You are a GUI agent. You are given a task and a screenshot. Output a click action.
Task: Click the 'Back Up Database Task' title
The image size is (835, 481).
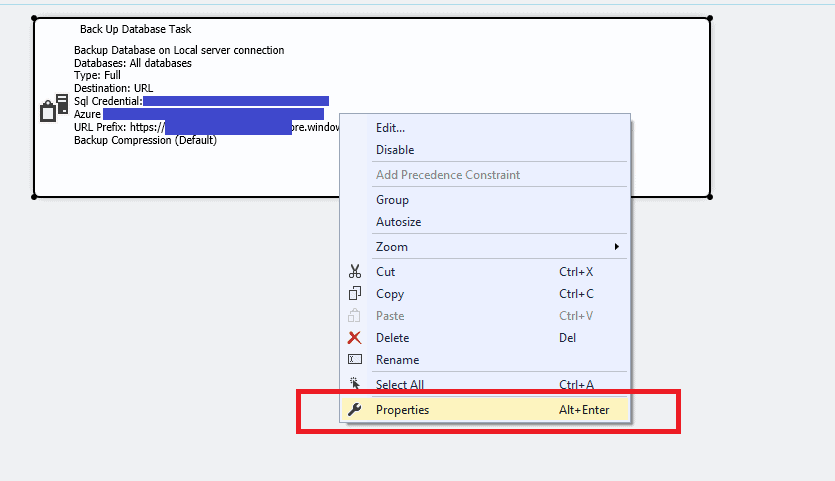(x=135, y=29)
